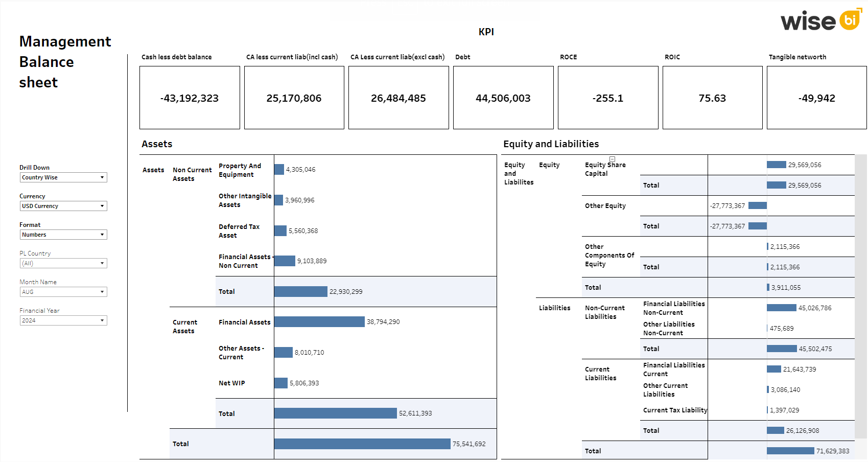This screenshot has height=462, width=868.
Task: Click the Tangible networth KPI card
Action: 816,98
